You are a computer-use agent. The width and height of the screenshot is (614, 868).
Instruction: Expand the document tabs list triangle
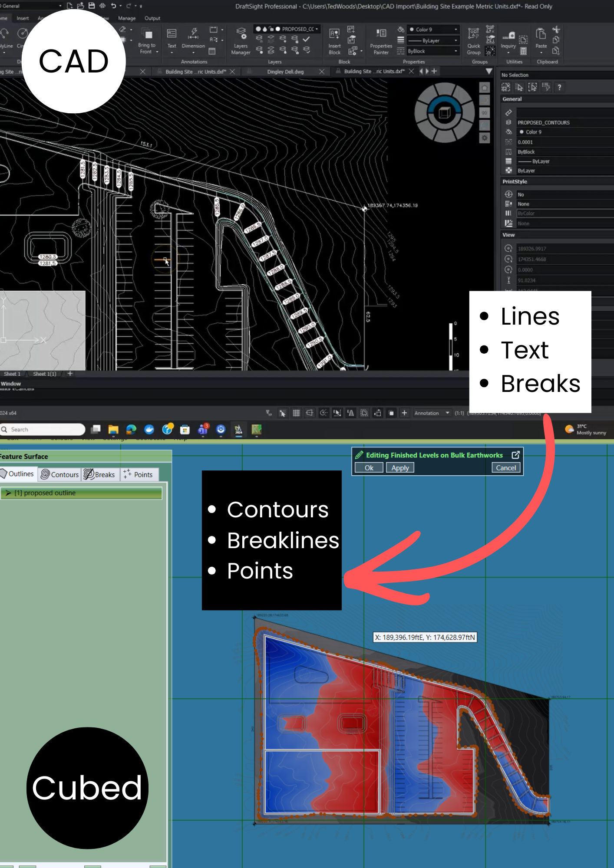[489, 71]
